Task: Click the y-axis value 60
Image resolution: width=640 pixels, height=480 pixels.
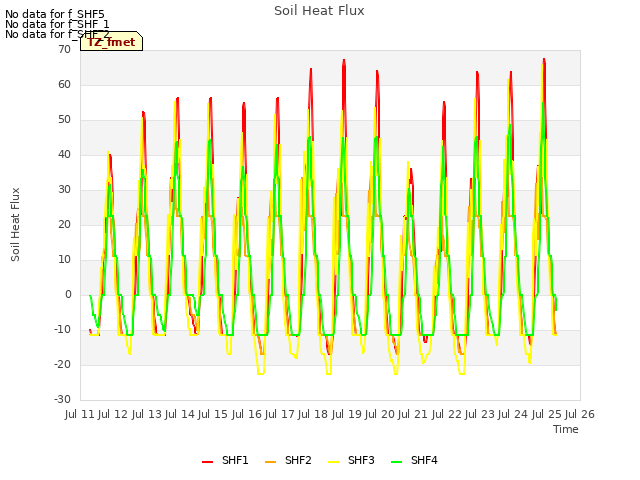Action: [64, 84]
